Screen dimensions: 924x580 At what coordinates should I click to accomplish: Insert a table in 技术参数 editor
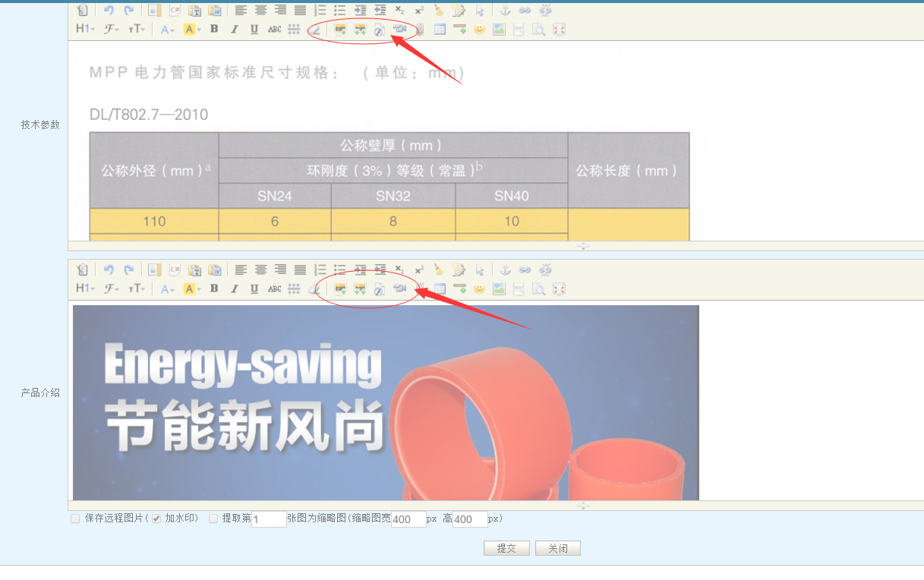point(440,30)
